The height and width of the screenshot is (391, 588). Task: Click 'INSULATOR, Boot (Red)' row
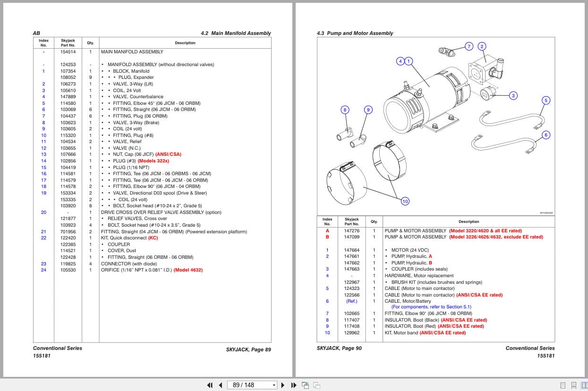click(434, 326)
